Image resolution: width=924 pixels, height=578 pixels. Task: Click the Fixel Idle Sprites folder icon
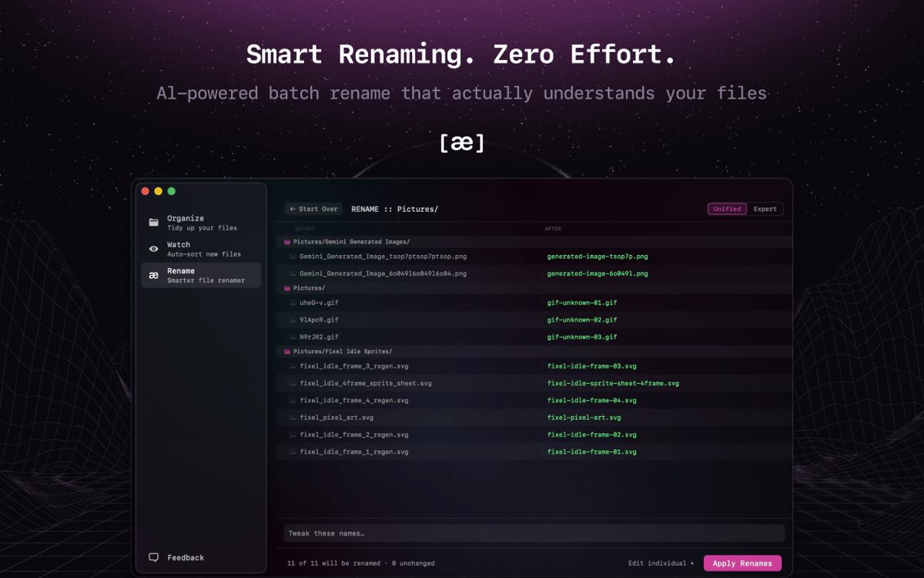click(x=287, y=351)
